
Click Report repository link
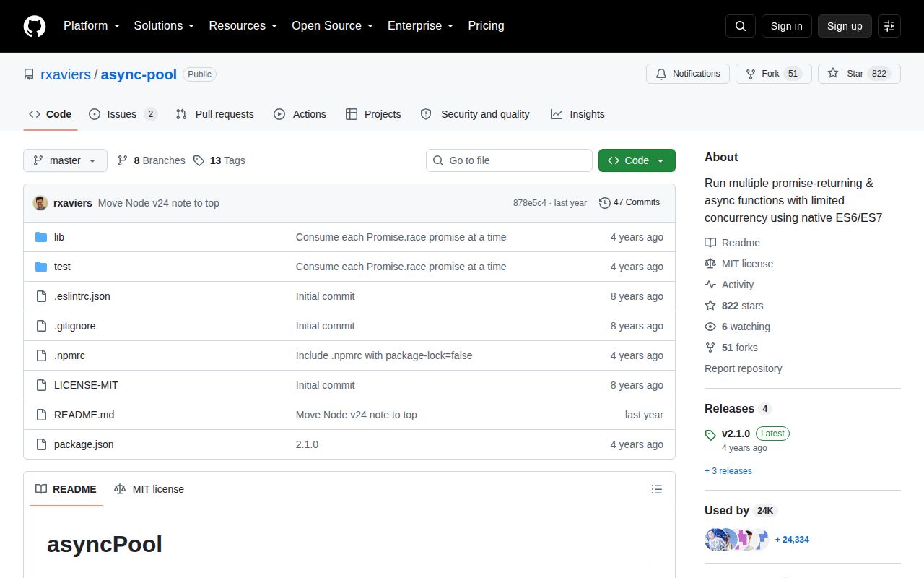(744, 368)
